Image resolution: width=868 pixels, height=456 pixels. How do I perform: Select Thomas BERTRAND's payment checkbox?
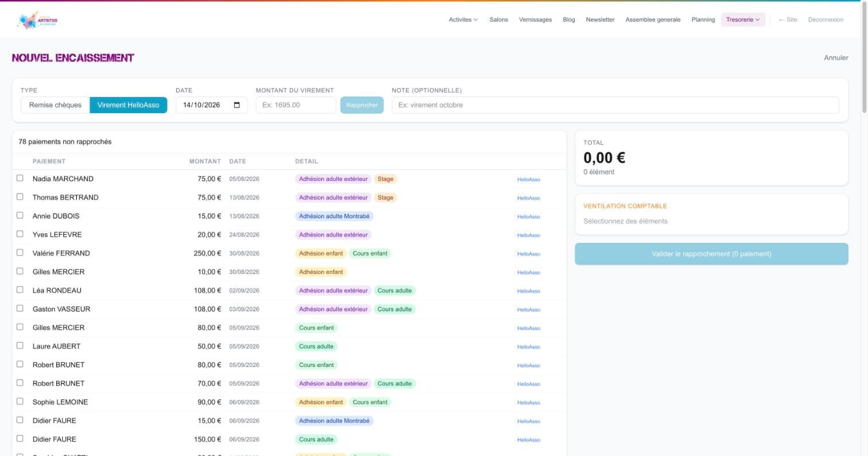(x=20, y=196)
